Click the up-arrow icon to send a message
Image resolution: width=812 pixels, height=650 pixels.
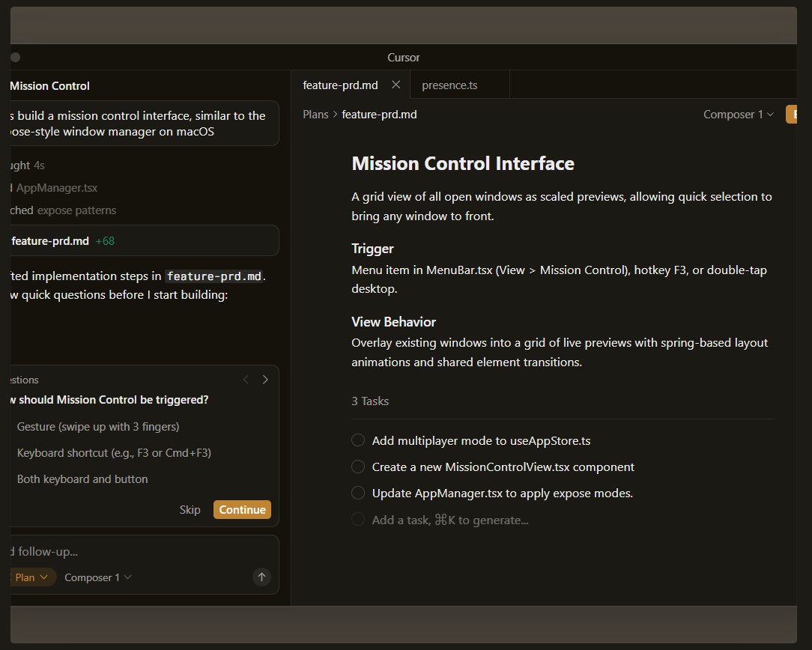pyautogui.click(x=261, y=577)
